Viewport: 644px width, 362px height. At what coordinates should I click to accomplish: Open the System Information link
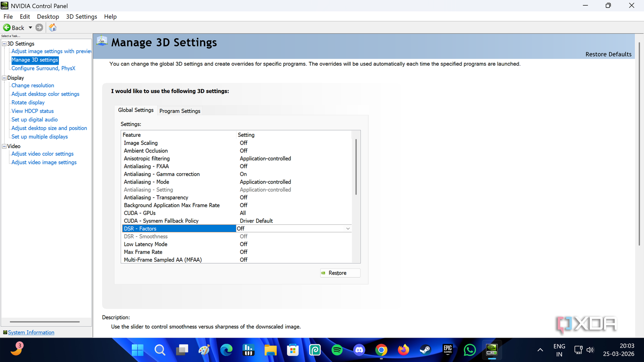tap(31, 332)
